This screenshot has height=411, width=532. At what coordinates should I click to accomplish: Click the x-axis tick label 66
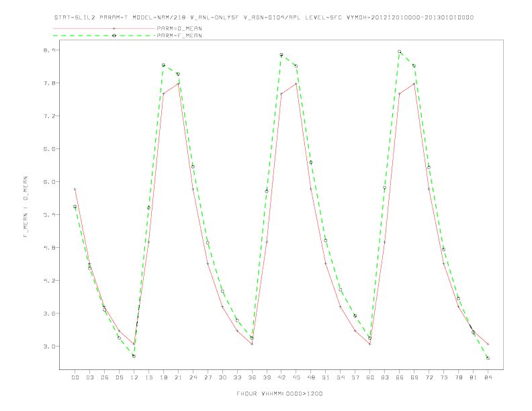[400, 377]
